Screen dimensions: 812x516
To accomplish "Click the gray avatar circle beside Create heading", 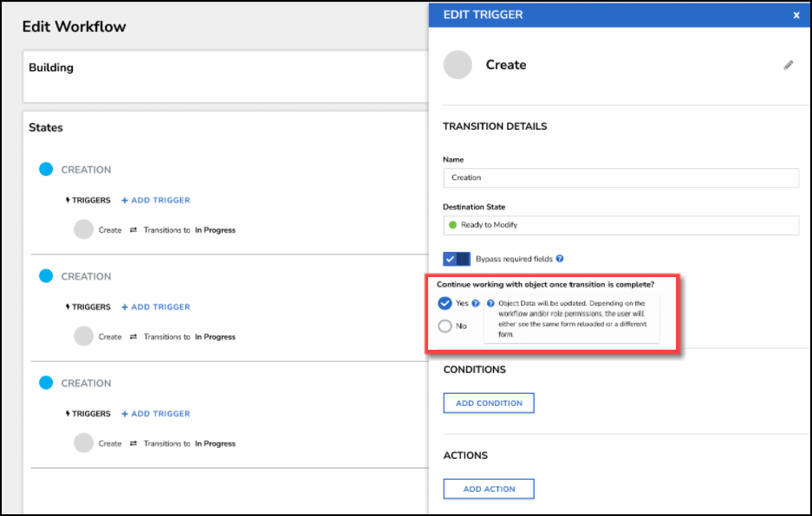I will 458,65.
